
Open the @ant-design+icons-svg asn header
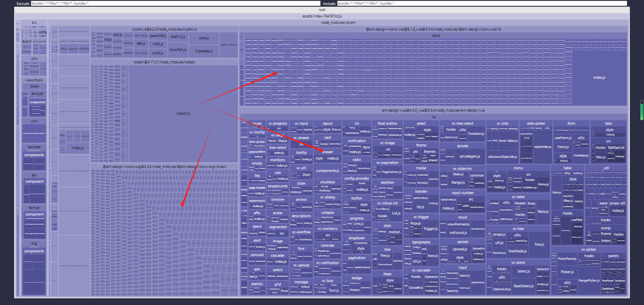pyautogui.click(x=164, y=167)
